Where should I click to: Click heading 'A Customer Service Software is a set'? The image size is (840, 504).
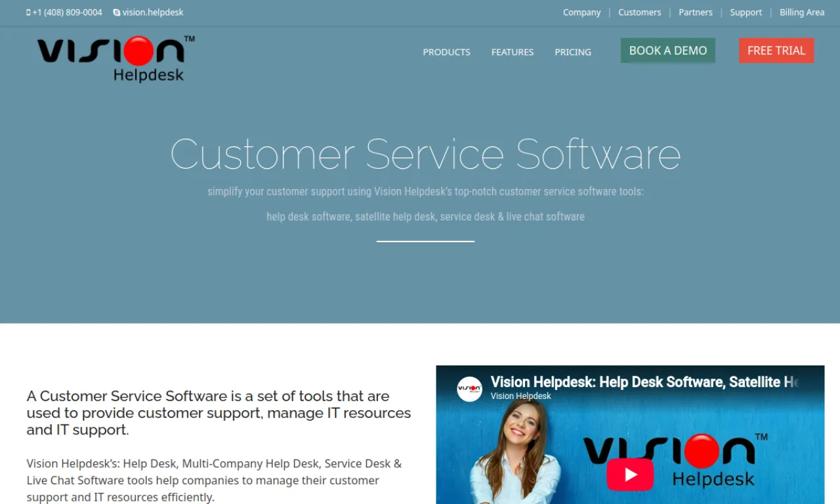(x=219, y=413)
